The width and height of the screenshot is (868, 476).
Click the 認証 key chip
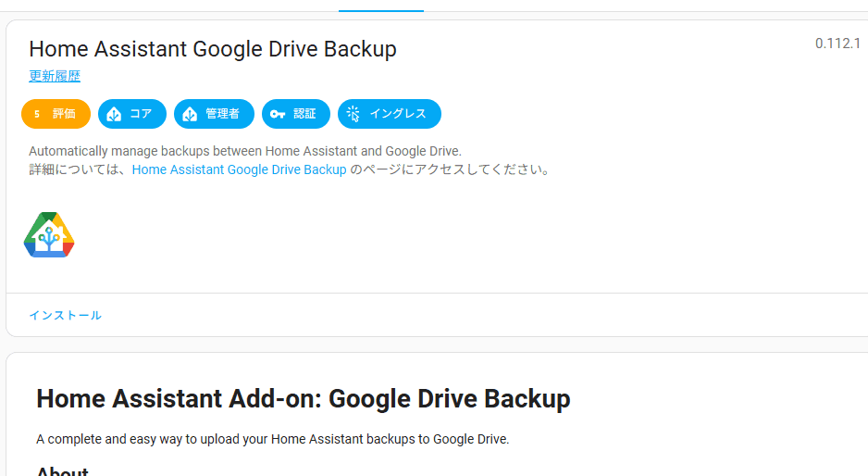click(x=296, y=114)
